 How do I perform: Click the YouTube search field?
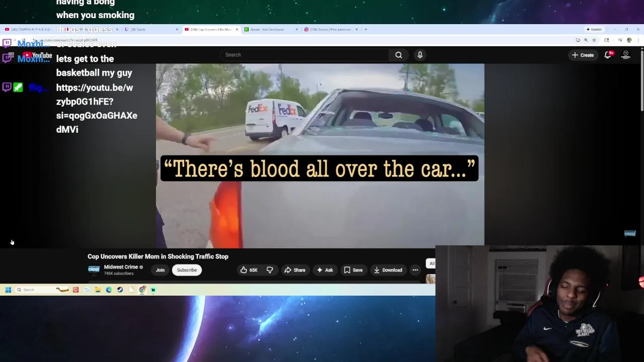(304, 55)
